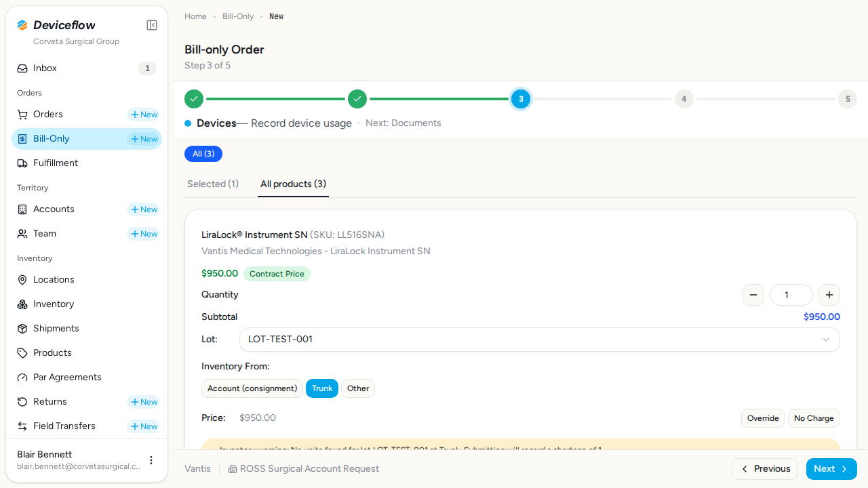868x488 pixels.
Task: Open user menu three-dot icon
Action: coord(151,460)
